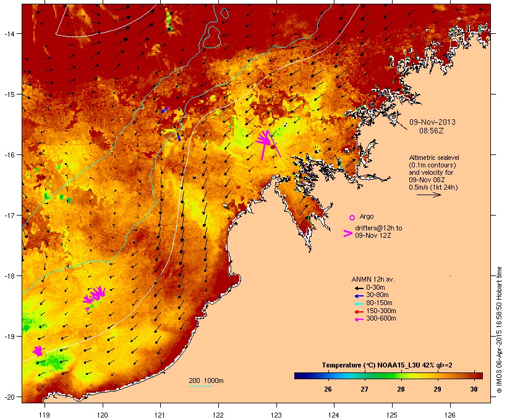Click the red 150-300m legend arrow
The image size is (507, 420).
tap(359, 312)
